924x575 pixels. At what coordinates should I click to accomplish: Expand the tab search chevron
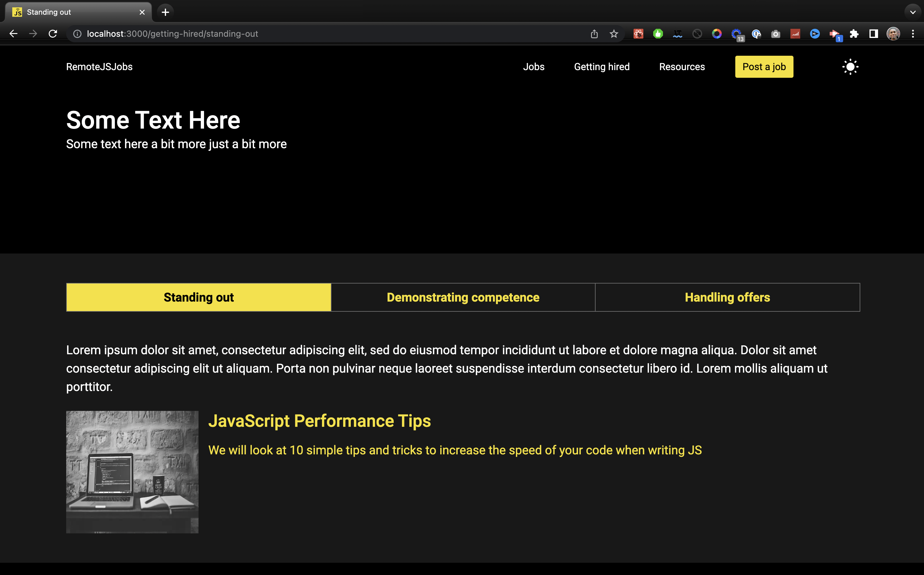(x=913, y=12)
